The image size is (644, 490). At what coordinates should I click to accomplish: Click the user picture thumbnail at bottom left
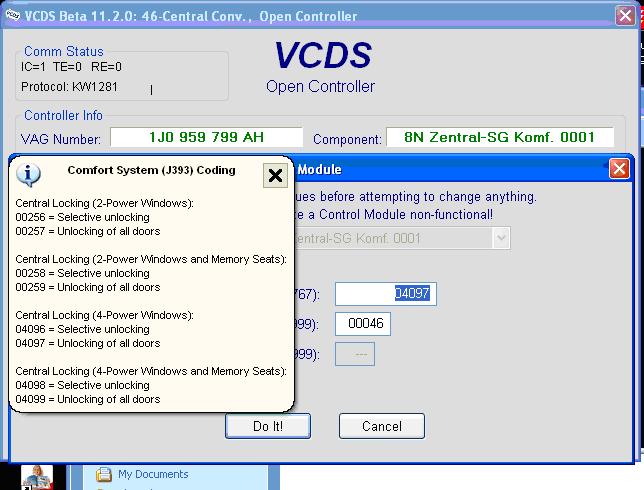coord(37,477)
